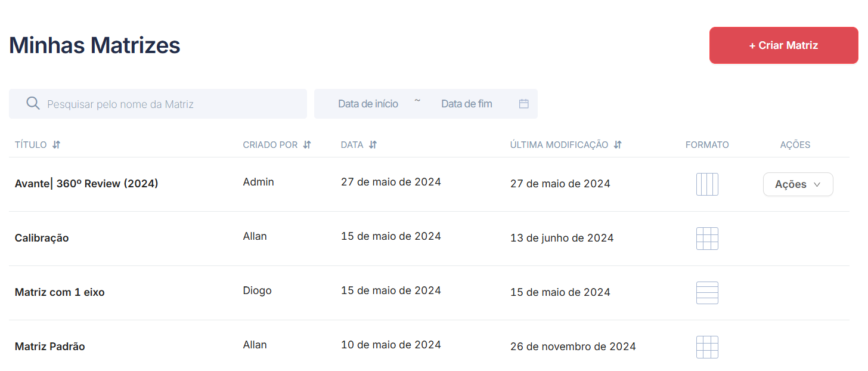Open the Matriz Padrão entry
868x371 pixels.
(x=49, y=347)
